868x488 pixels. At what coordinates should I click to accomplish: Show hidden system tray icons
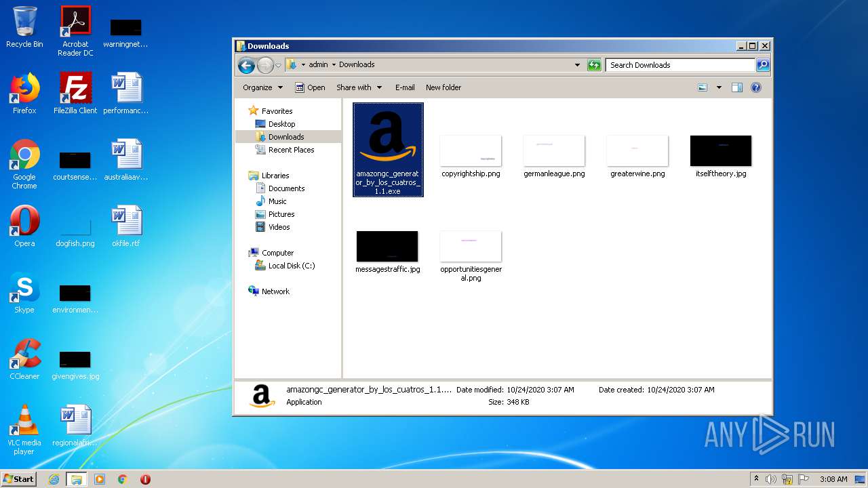[756, 479]
